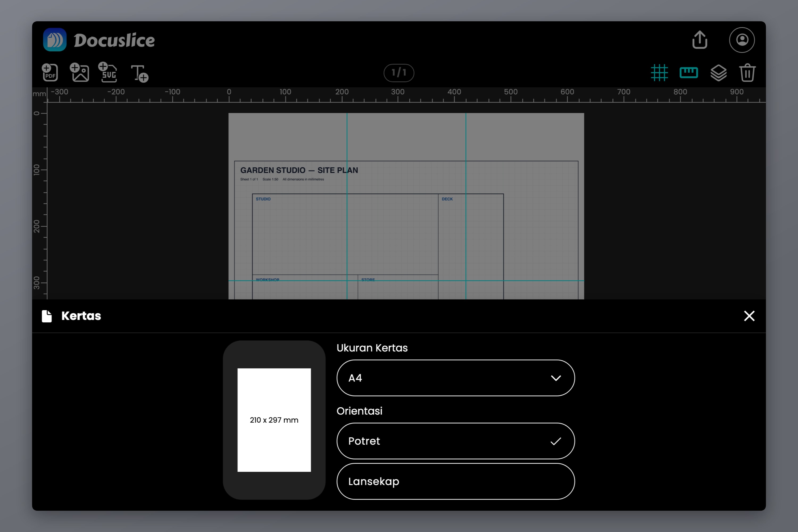This screenshot has width=798, height=532.
Task: Add an SVG file
Action: tap(108, 72)
